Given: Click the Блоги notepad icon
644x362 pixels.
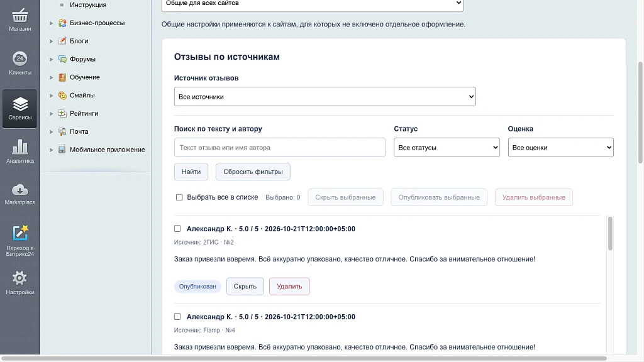Looking at the screenshot, I should (x=62, y=41).
